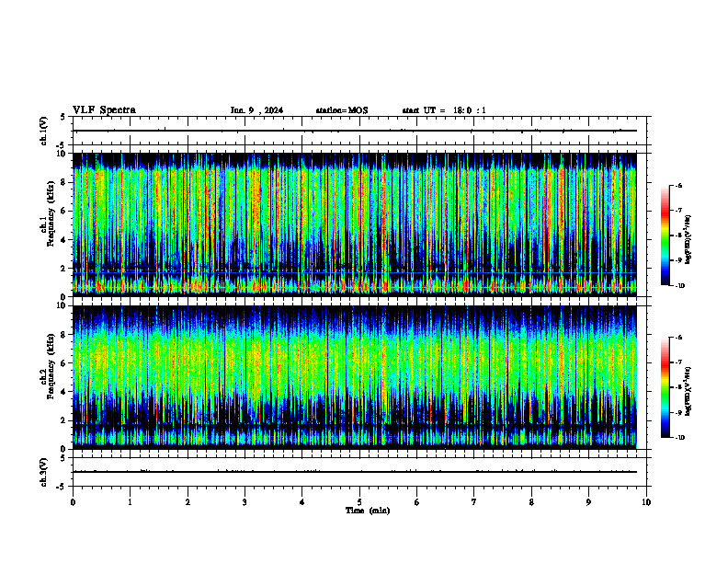Click the time axis tick label "7"
The height and width of the screenshot is (563, 728).
click(474, 502)
